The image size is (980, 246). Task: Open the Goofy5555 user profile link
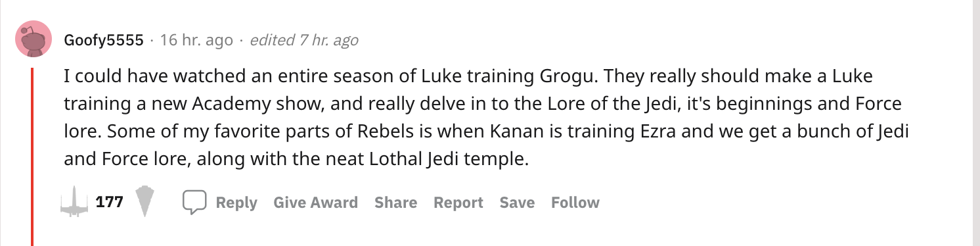tap(104, 40)
